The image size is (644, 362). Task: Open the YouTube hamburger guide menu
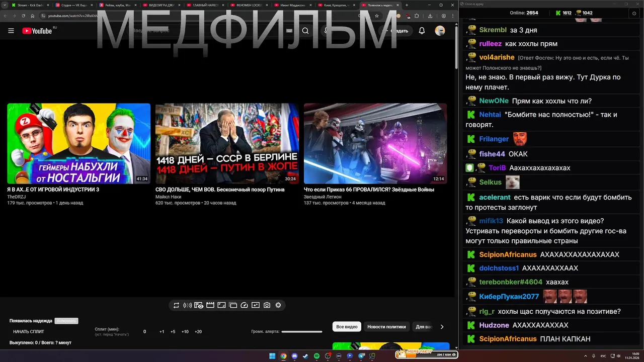click(x=11, y=31)
